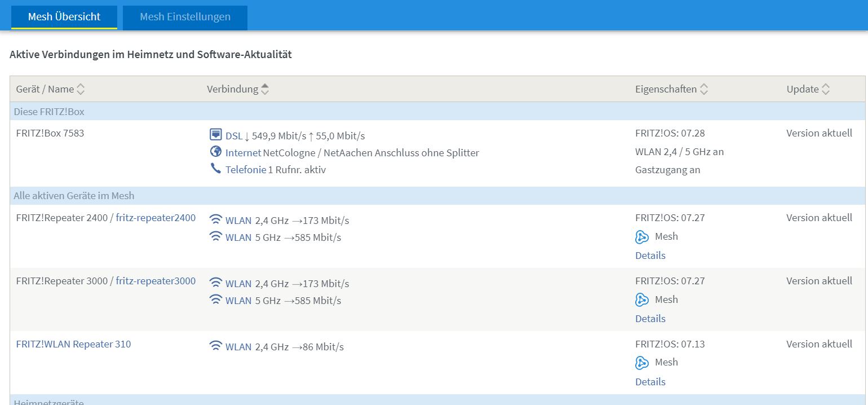Click '→86 Mbit/s' speed value
This screenshot has width=868, height=405.
pyautogui.click(x=318, y=347)
